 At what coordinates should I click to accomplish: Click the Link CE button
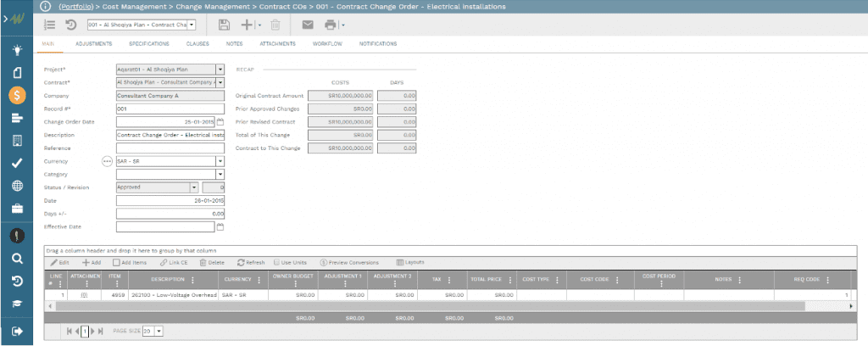[175, 262]
